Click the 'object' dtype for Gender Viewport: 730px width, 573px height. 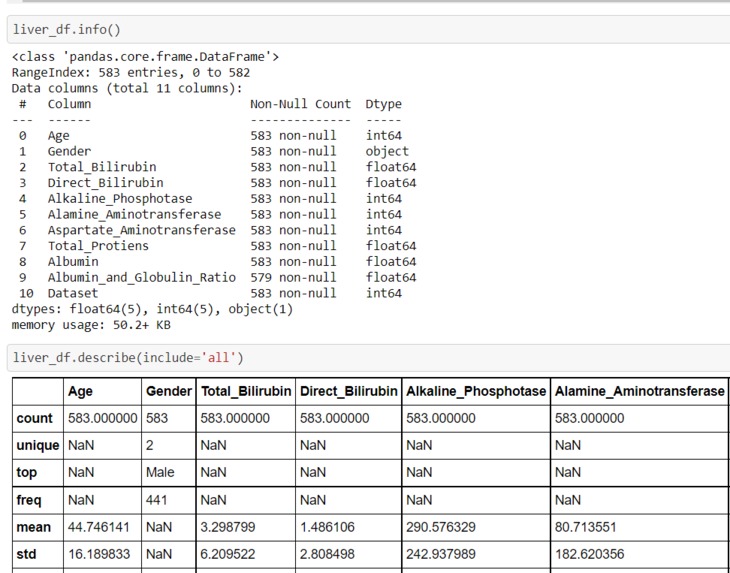(387, 151)
